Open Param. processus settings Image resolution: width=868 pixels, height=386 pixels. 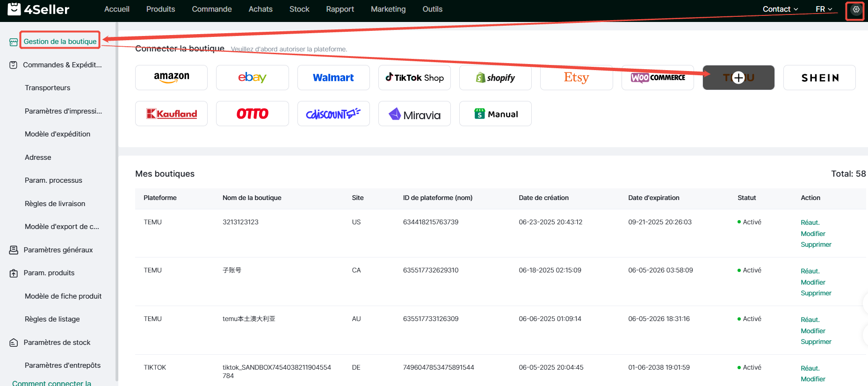tap(53, 180)
